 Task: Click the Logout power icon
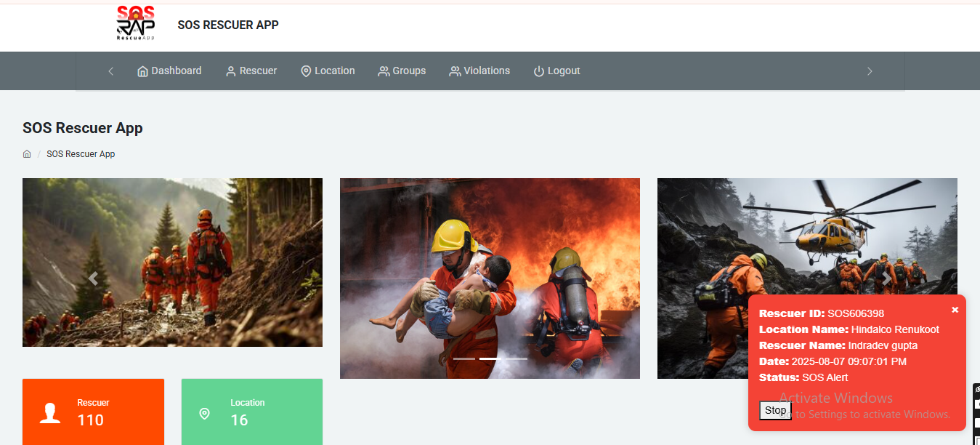(539, 71)
